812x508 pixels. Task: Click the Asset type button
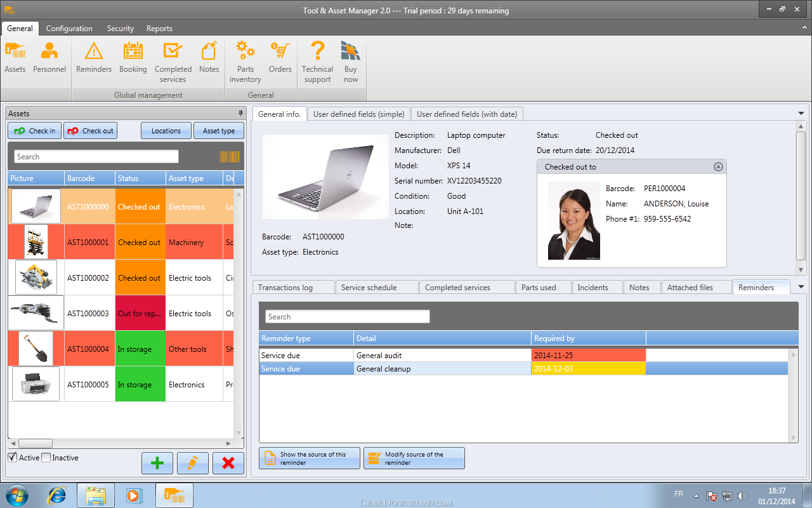[219, 131]
